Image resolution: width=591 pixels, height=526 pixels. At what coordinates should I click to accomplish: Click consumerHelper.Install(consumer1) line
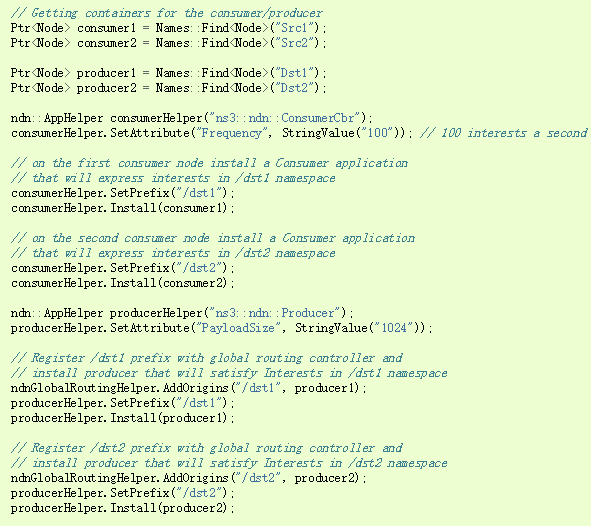click(x=122, y=208)
